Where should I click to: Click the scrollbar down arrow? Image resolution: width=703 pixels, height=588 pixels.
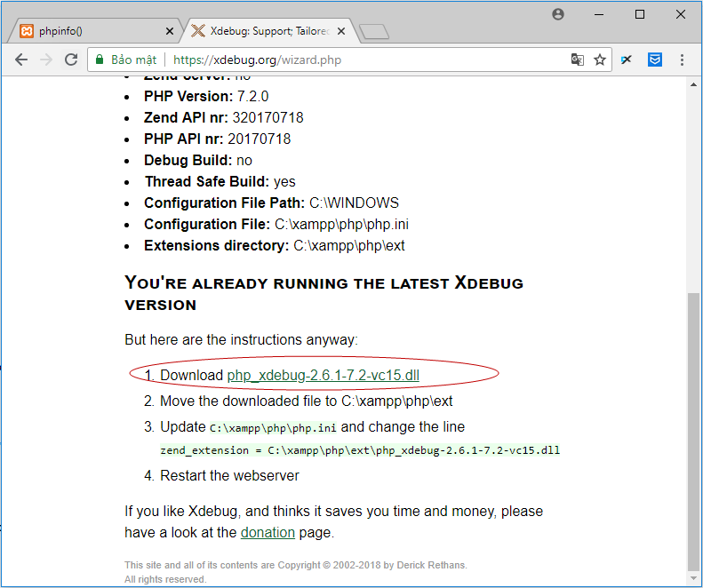coord(693,578)
